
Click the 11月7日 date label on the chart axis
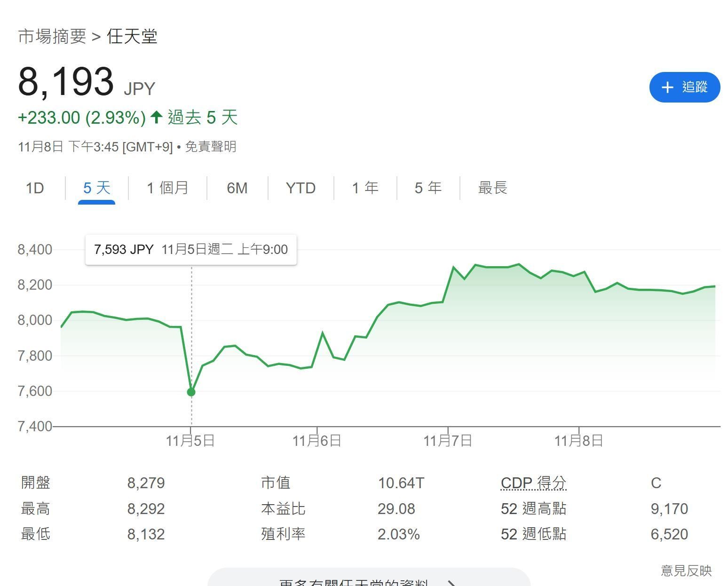[x=448, y=441]
